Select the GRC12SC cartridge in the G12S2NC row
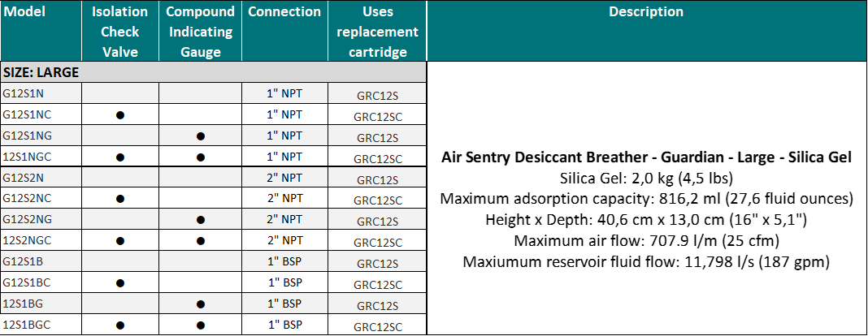 click(377, 200)
